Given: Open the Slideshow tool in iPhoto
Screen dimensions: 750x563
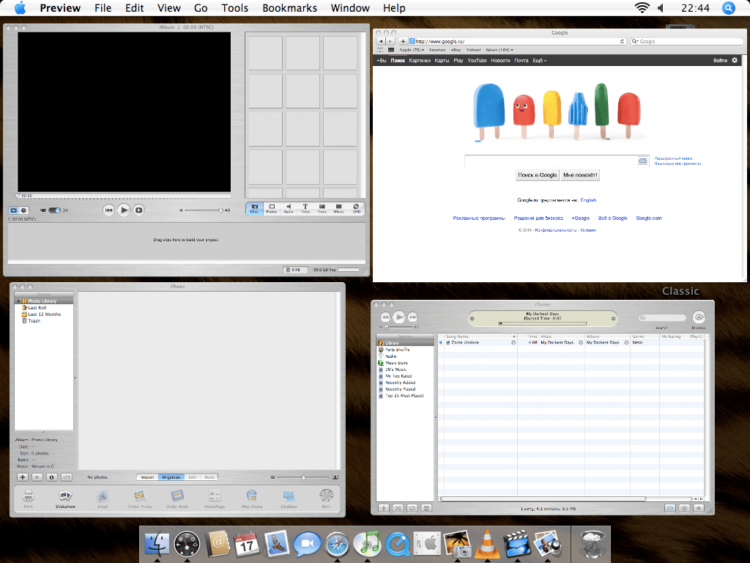Looking at the screenshot, I should click(x=65, y=498).
